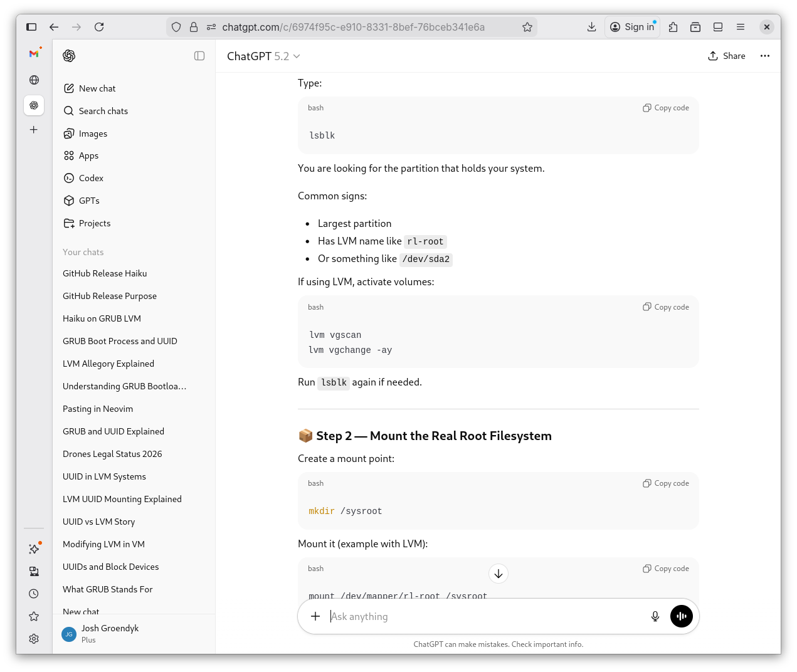This screenshot has width=797, height=672.
Task: Open the GPTs page
Action: [89, 201]
